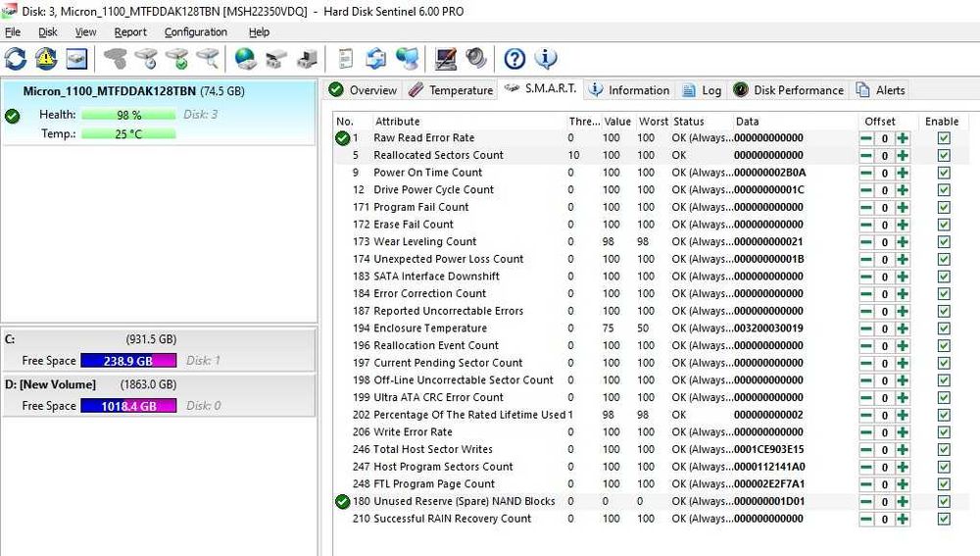This screenshot has height=556, width=980.
Task: Click the speaker sound toolbar icon
Action: [x=476, y=59]
